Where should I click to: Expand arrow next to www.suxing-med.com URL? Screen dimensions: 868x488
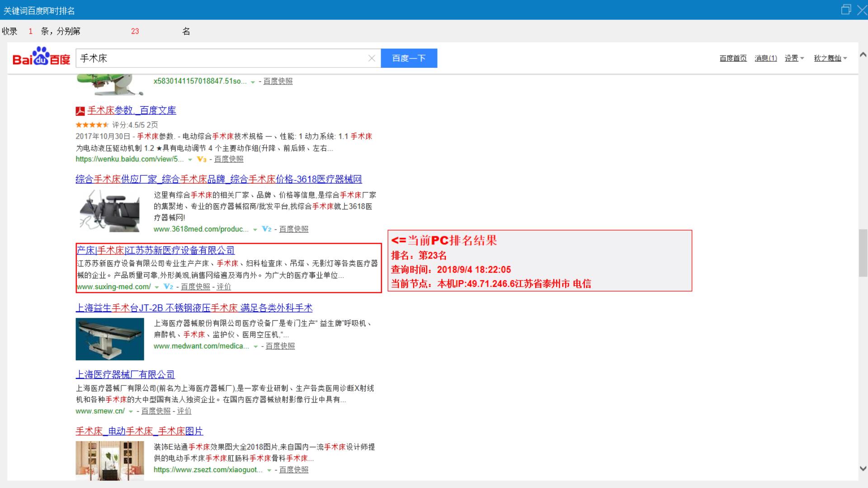(156, 287)
